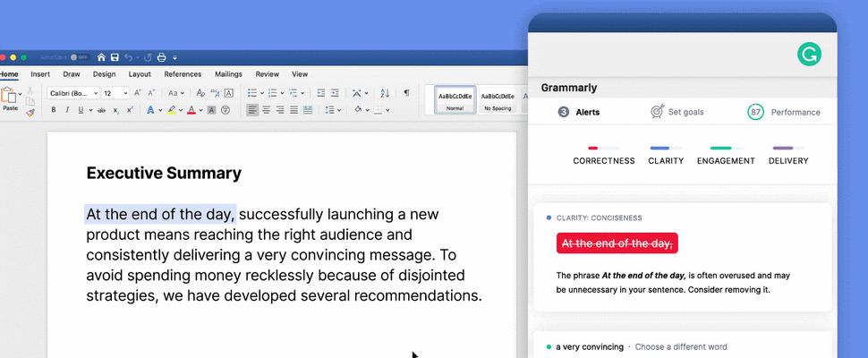Open Grammarly Performance score
This screenshot has width=868, height=358.
784,112
